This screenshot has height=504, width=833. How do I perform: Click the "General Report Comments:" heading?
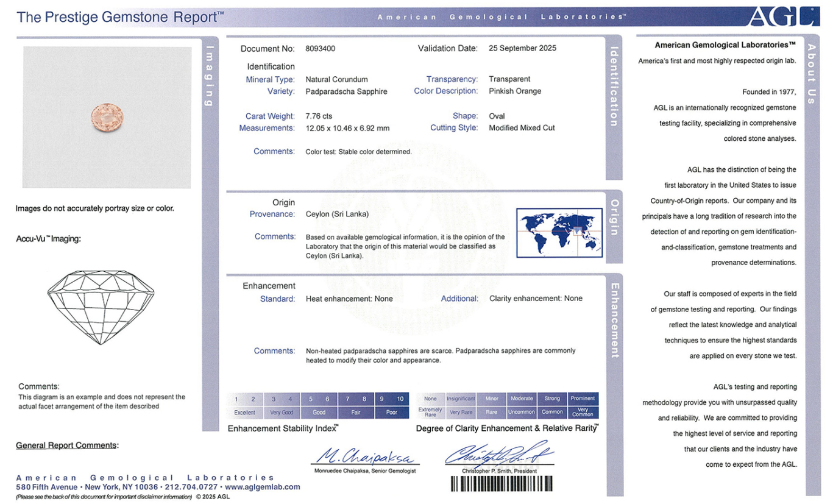(67, 445)
